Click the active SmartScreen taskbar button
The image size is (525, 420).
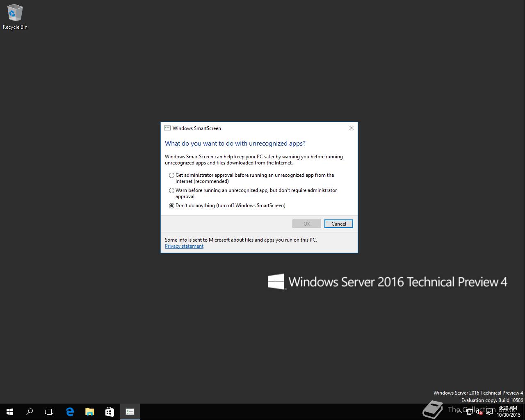pyautogui.click(x=130, y=412)
